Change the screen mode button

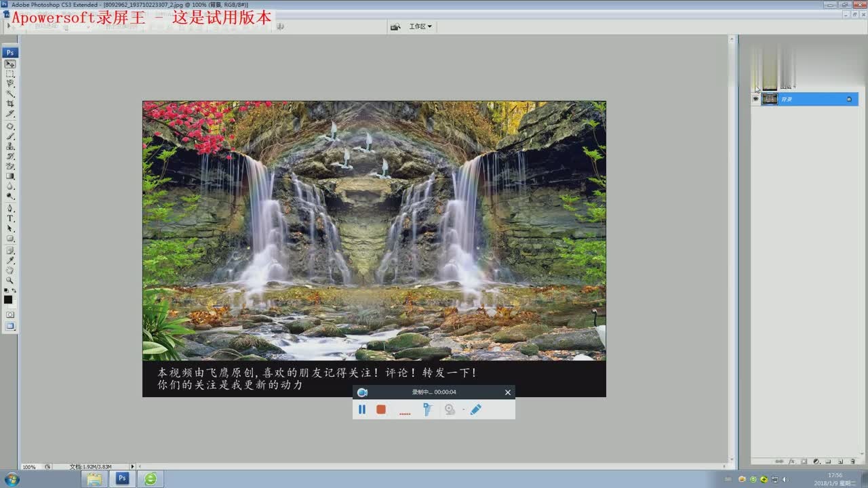coord(10,326)
